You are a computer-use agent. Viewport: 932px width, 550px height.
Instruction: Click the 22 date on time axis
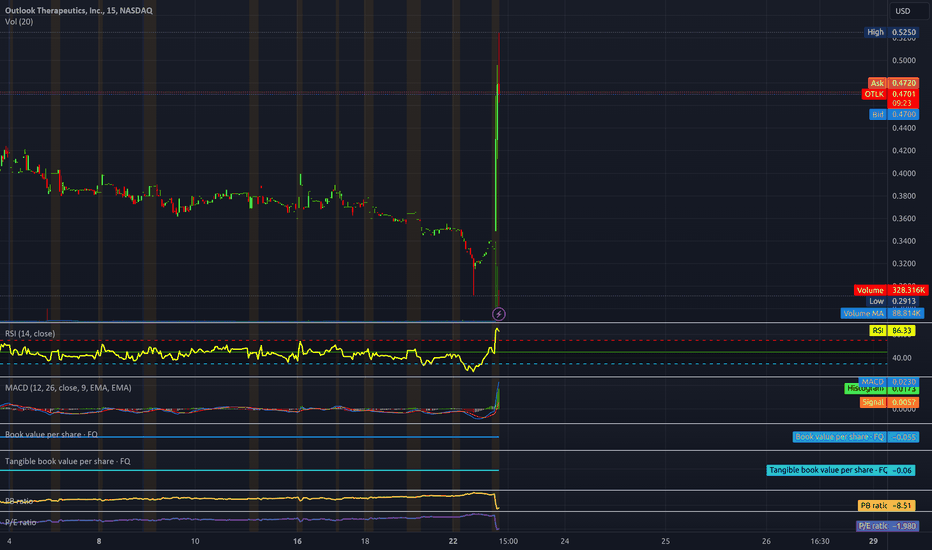click(x=454, y=541)
